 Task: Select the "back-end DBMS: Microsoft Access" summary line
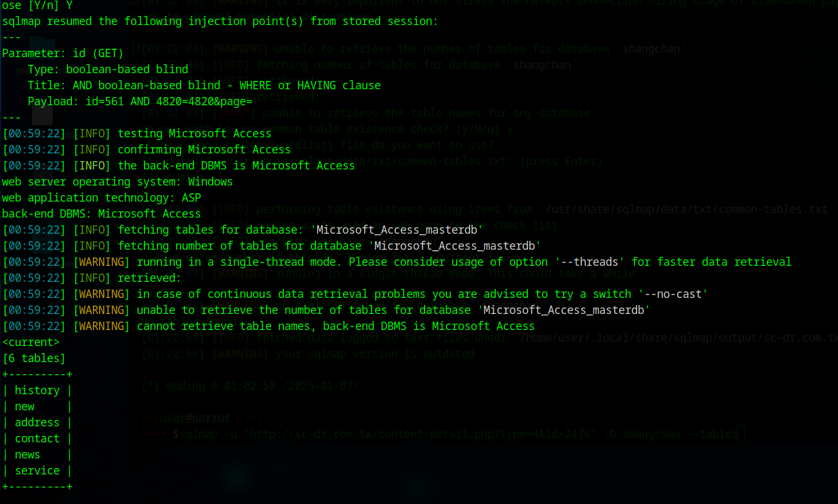[101, 214]
